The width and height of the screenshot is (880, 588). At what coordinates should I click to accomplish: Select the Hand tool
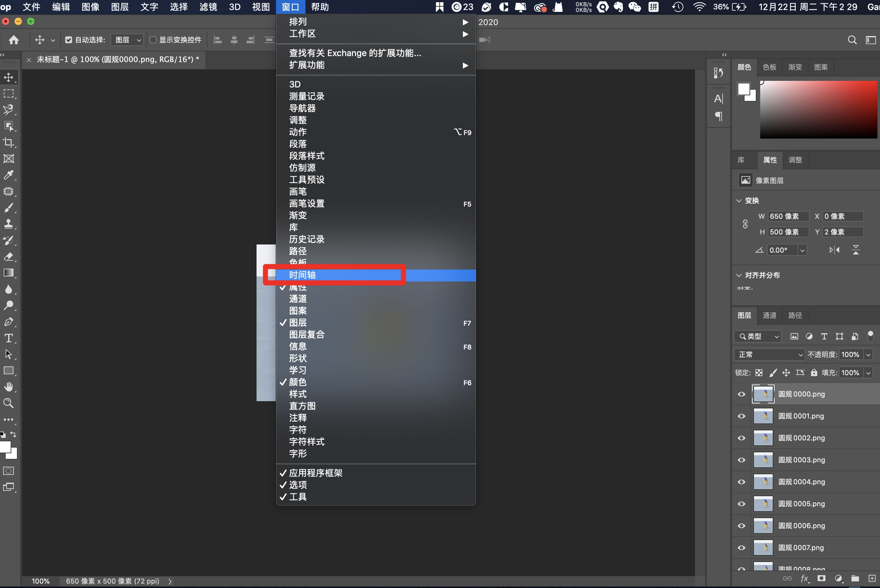pyautogui.click(x=8, y=387)
